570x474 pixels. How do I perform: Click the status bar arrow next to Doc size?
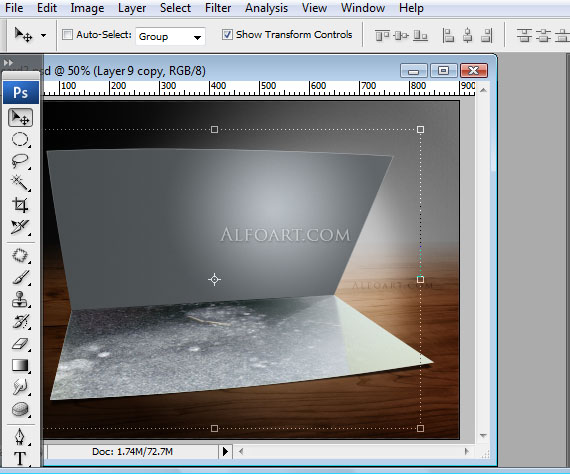pyautogui.click(x=225, y=451)
